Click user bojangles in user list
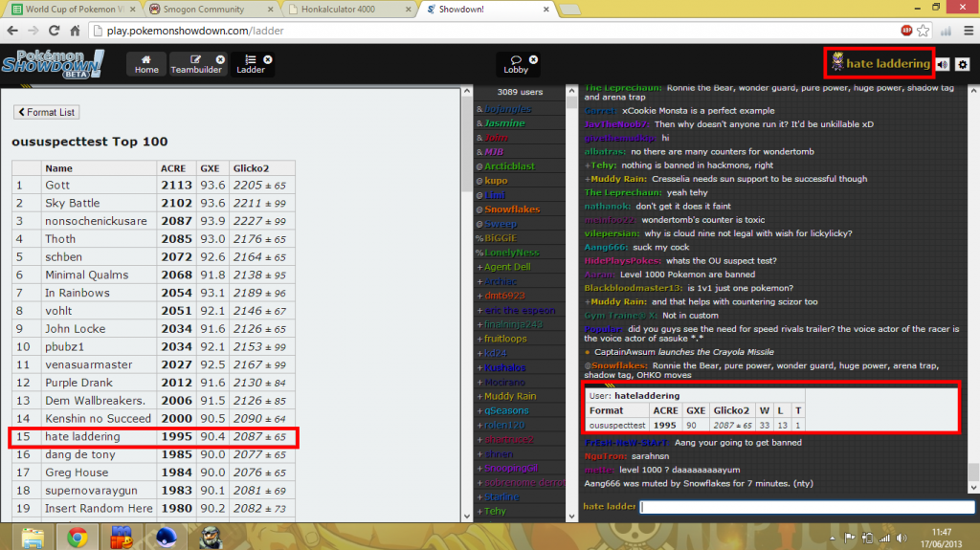This screenshot has width=980, height=550. (x=507, y=109)
